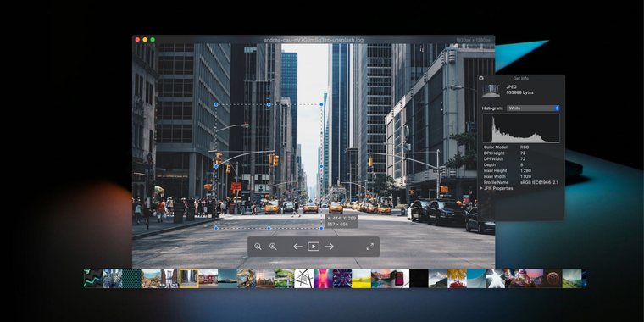This screenshot has width=644, height=322.
Task: Click the filename title andrea-cau unsplash.jpg
Action: coord(314,40)
